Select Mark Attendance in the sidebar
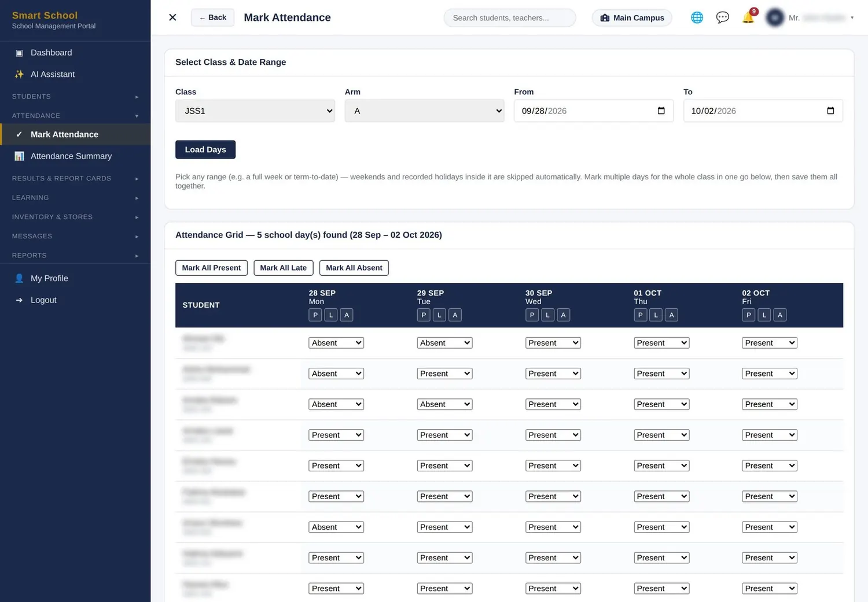Image resolution: width=868 pixels, height=602 pixels. (75, 134)
